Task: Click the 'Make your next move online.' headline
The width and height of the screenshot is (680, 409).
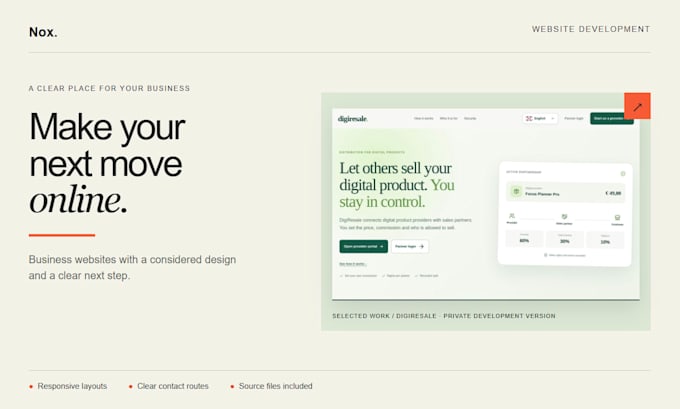Action: [x=107, y=163]
